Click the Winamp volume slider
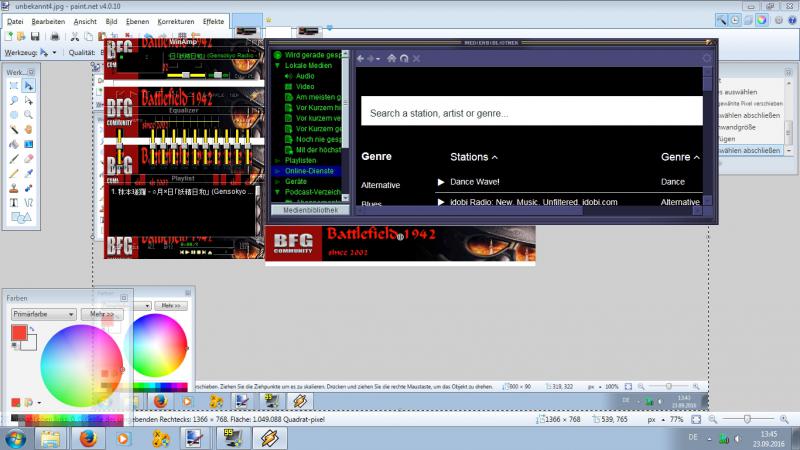 coord(186,75)
